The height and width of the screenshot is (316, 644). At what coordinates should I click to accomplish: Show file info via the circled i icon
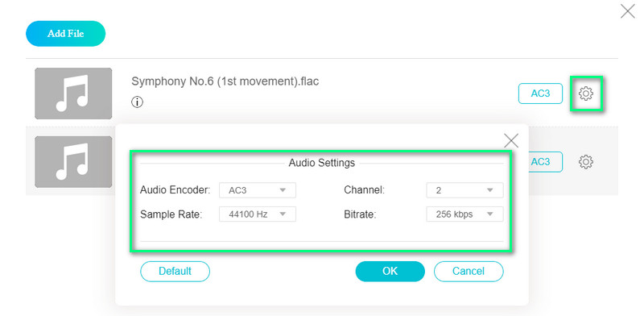tap(137, 102)
